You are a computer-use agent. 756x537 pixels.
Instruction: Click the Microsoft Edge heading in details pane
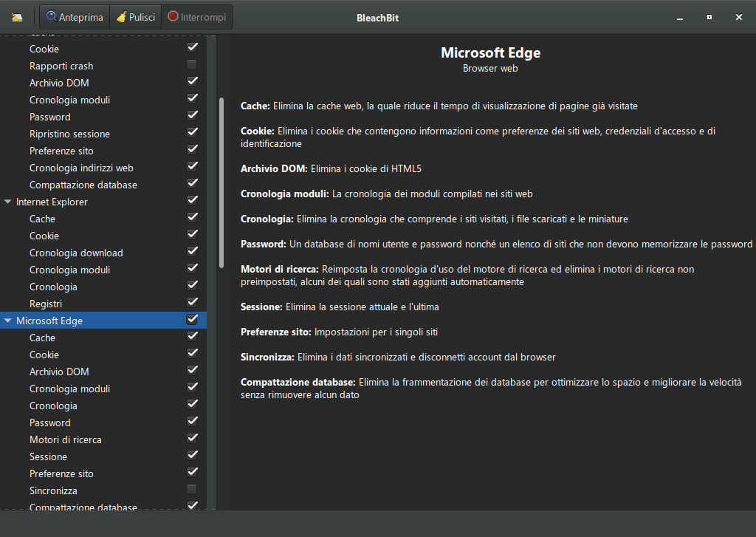[x=490, y=52]
